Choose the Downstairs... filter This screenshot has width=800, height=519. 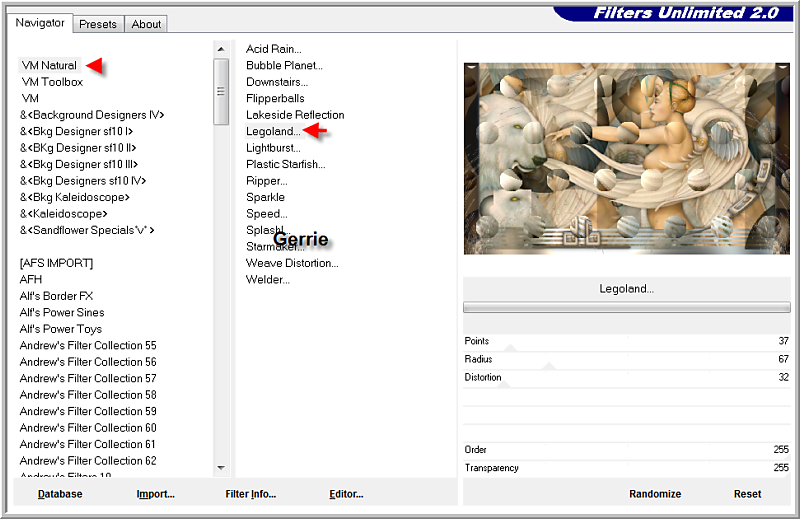click(277, 82)
